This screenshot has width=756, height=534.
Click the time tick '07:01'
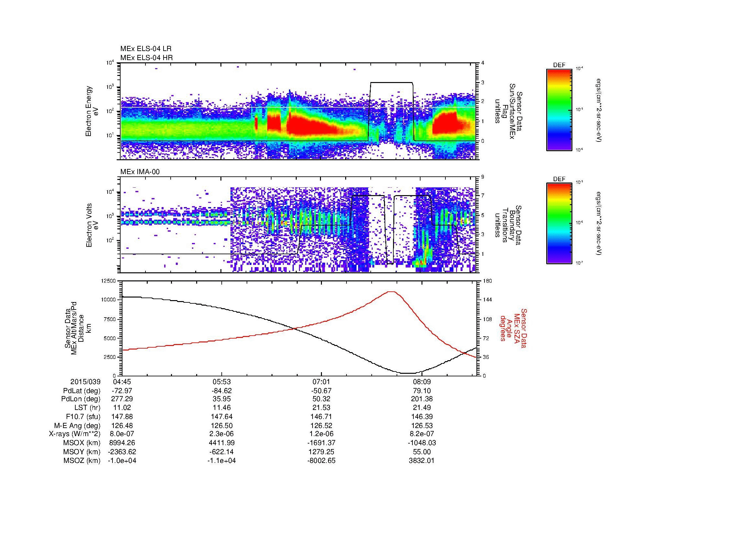pos(321,382)
